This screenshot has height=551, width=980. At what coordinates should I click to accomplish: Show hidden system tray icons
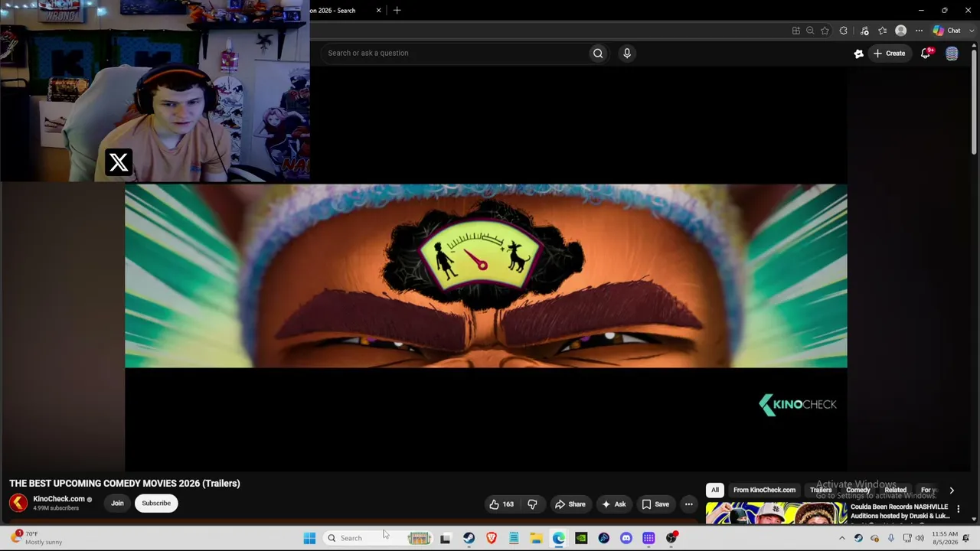841,538
